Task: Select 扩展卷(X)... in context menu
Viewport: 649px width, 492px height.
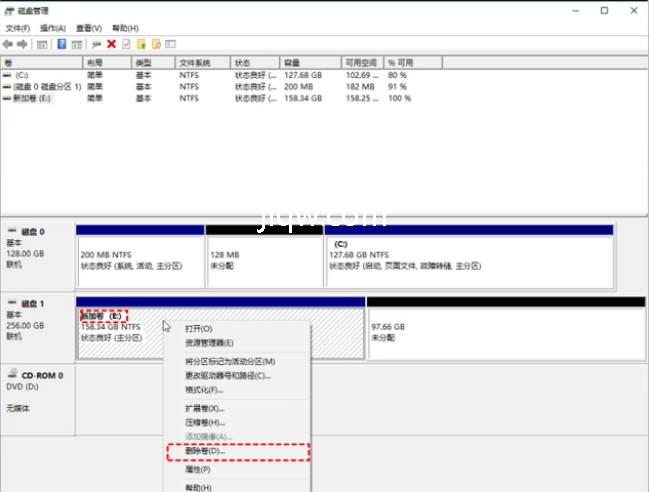Action: click(204, 408)
